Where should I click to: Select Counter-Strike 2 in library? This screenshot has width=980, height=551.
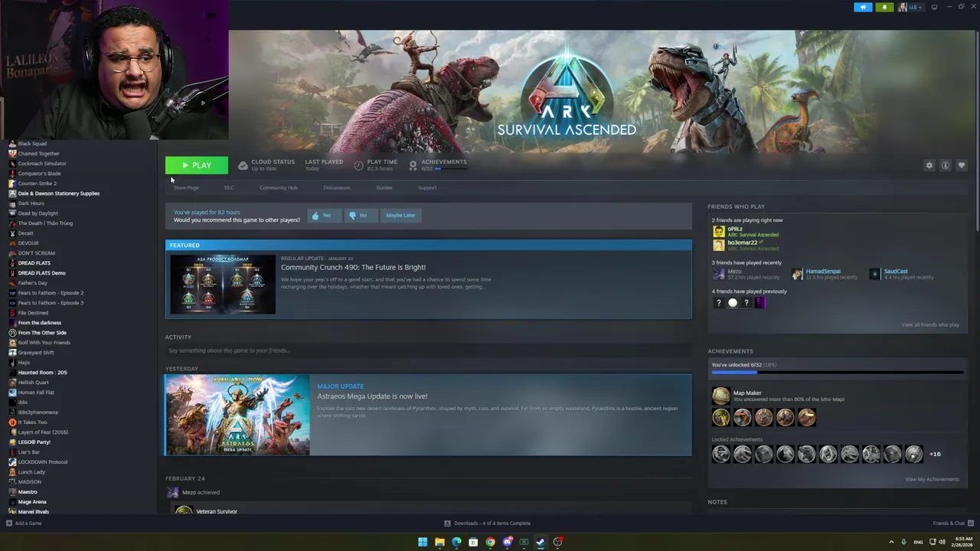(37, 184)
